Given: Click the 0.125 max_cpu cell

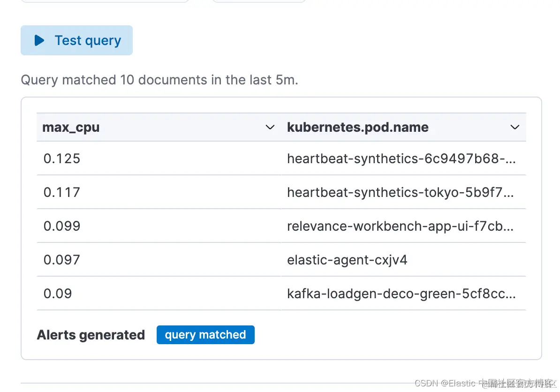Looking at the screenshot, I should (62, 158).
